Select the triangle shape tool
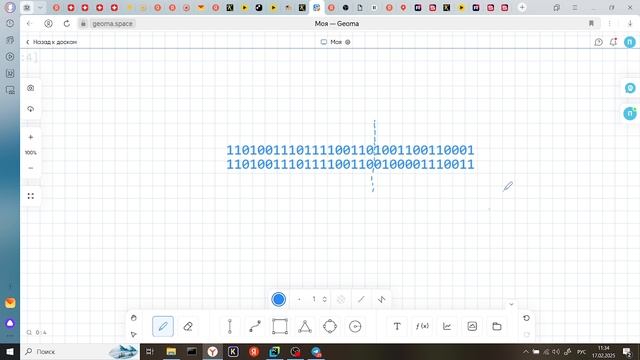The width and height of the screenshot is (640, 360). coord(304,326)
